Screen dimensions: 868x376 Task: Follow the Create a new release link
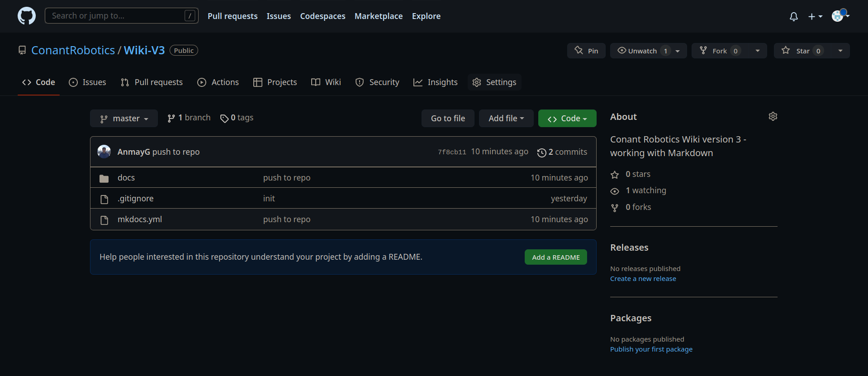pyautogui.click(x=643, y=279)
